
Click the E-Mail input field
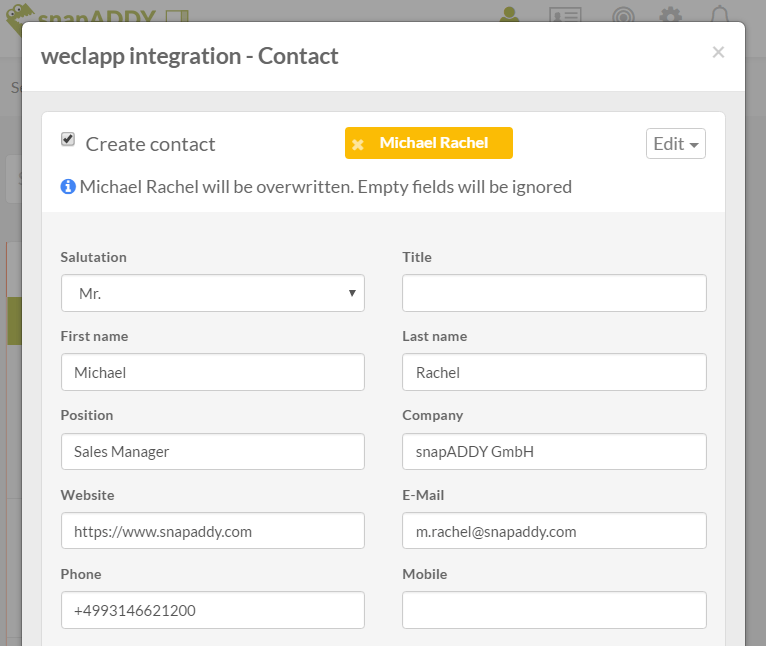tap(554, 531)
